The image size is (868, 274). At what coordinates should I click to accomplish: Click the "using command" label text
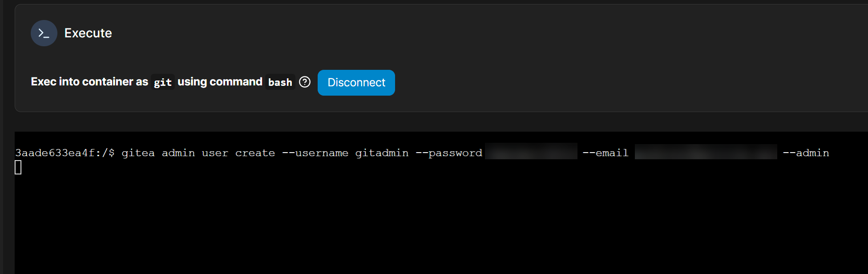220,82
